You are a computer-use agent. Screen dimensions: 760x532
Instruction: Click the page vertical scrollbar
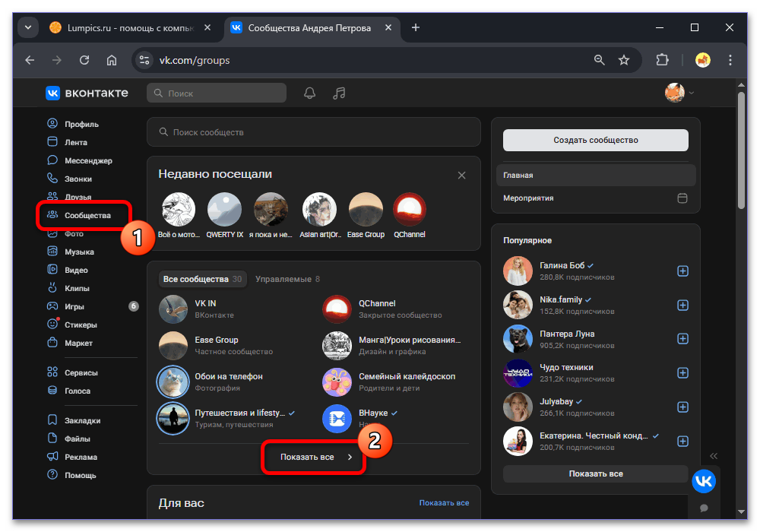[x=741, y=150]
